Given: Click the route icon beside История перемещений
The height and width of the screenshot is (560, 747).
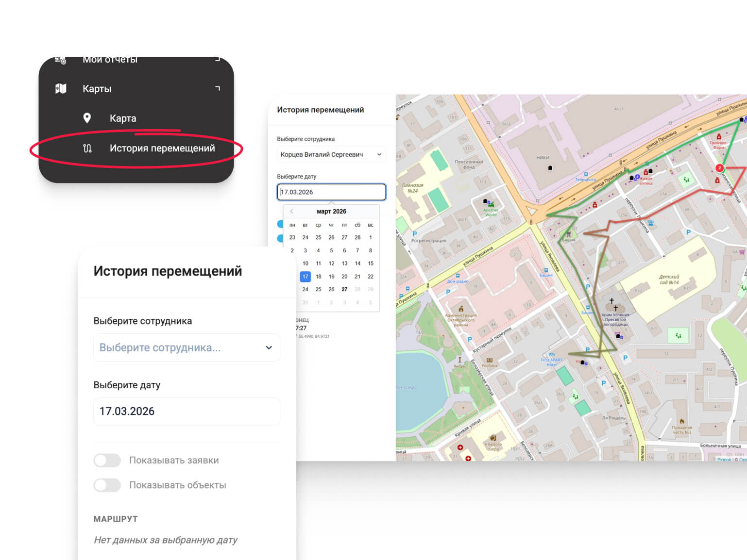Looking at the screenshot, I should 87,148.
